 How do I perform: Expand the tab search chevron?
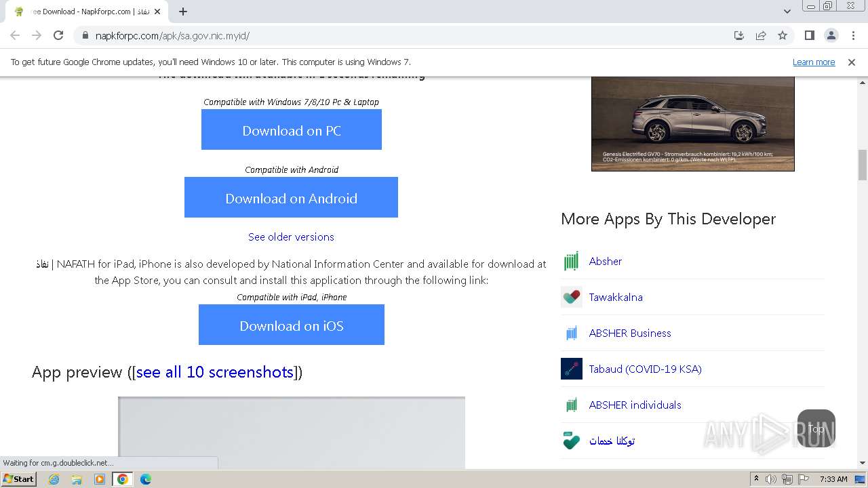pos(787,12)
